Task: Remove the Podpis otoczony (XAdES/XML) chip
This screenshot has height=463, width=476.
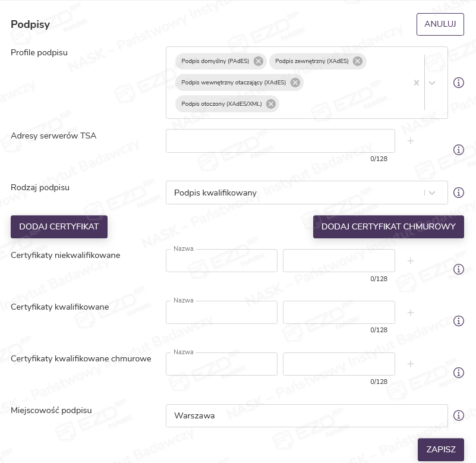Action: [270, 104]
